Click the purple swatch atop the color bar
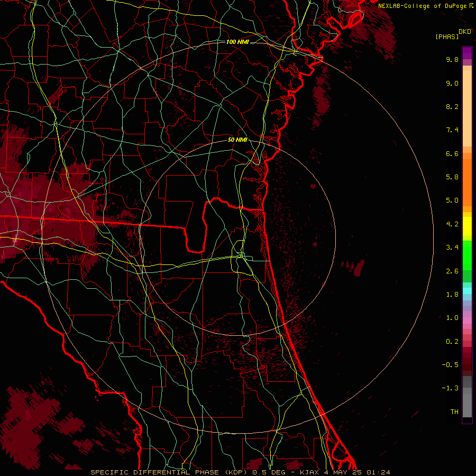 click(467, 53)
